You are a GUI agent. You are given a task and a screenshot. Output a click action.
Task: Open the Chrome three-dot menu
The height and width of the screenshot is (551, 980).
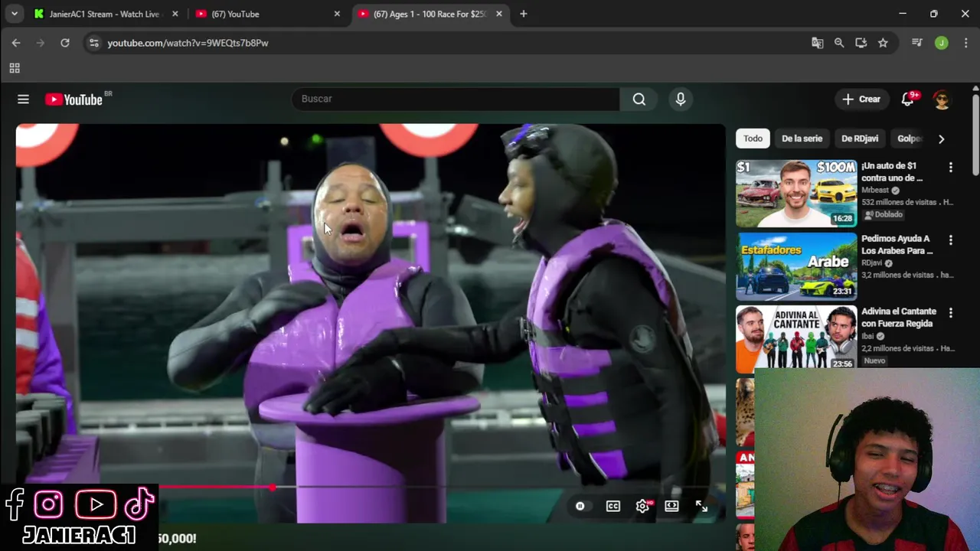pyautogui.click(x=965, y=43)
